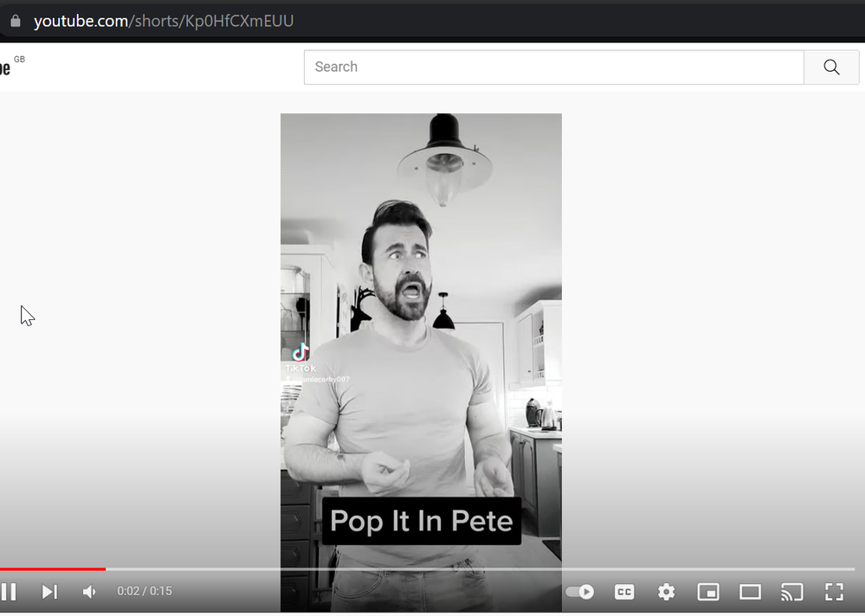Cast the video with the Cast icon

[791, 592]
